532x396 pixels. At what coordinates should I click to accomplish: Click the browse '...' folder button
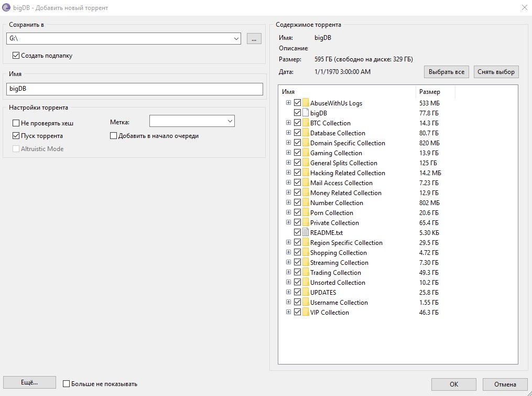tap(254, 39)
